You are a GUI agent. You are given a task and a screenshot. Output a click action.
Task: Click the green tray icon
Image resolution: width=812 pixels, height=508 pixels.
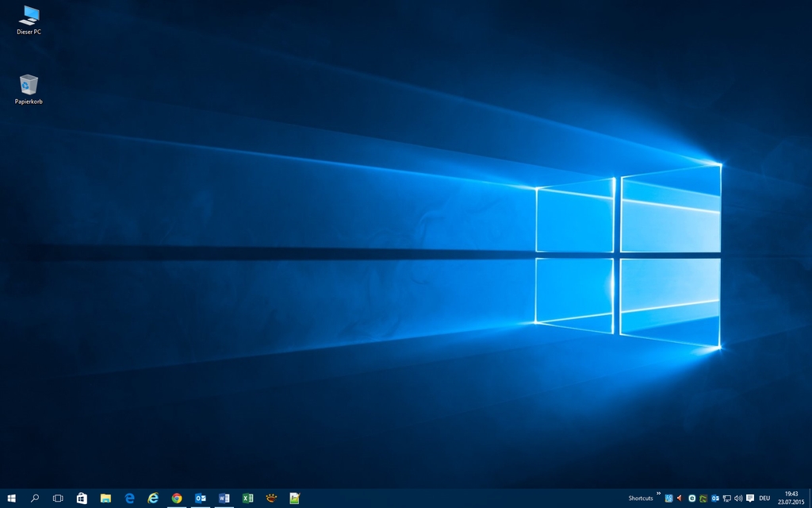[703, 498]
